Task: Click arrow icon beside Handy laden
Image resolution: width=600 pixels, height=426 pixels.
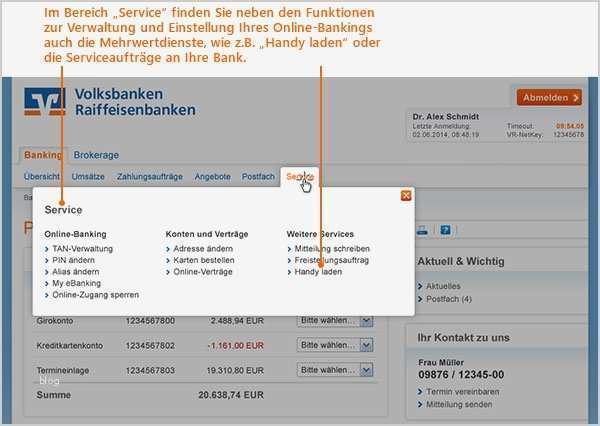Action: click(289, 272)
